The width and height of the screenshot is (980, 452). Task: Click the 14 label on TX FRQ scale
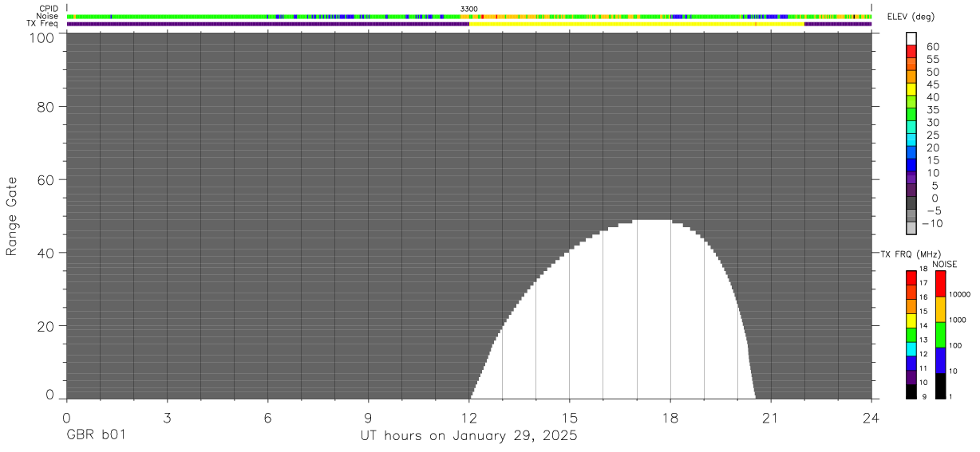923,326
